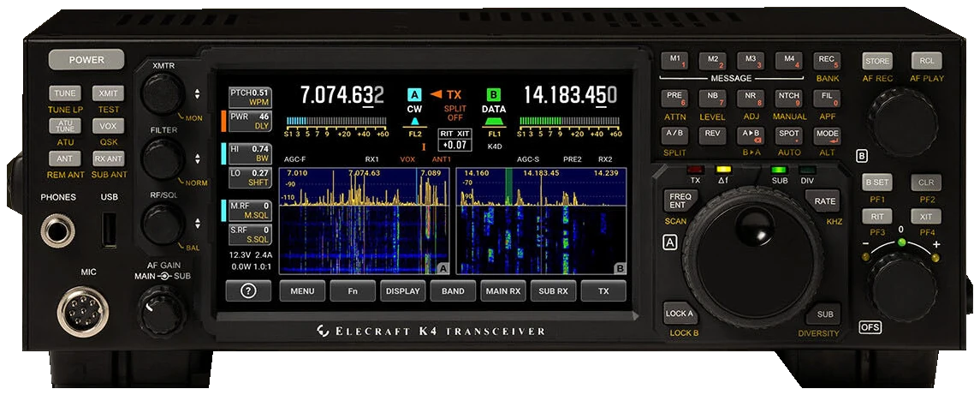This screenshot has height=395, width=980.
Task: Step the RF/SQL knob function arrows
Action: point(198,223)
